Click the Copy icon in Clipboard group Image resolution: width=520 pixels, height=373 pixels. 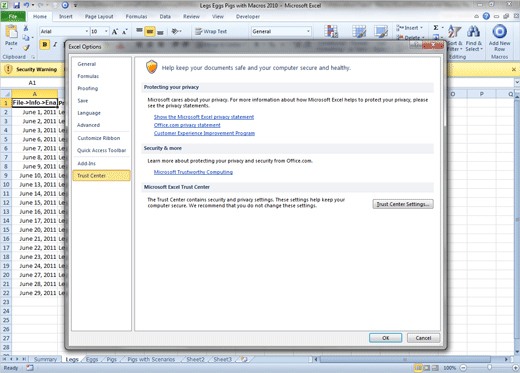tap(26, 38)
